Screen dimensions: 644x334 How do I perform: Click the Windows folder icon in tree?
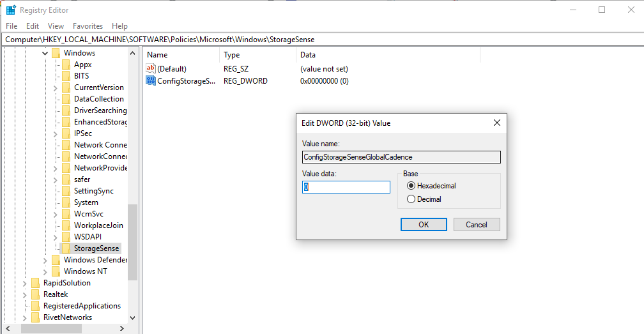point(56,53)
